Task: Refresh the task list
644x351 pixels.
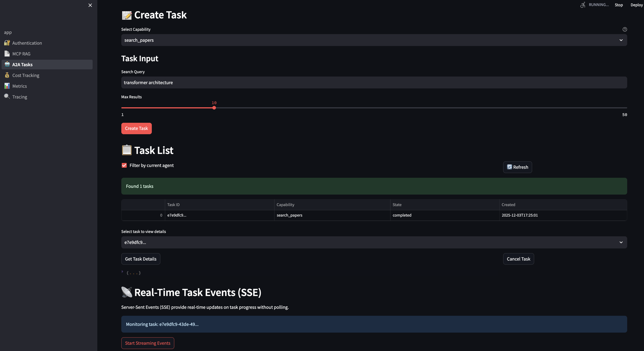Action: 517,167
